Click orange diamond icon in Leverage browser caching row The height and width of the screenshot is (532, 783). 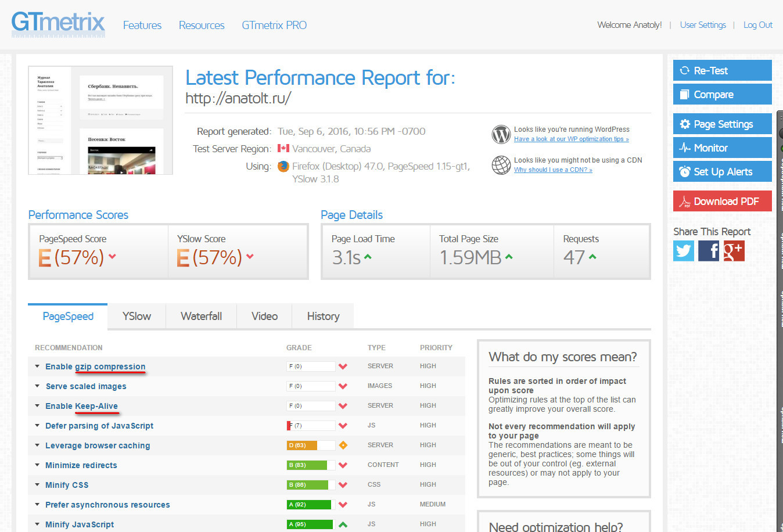343,445
